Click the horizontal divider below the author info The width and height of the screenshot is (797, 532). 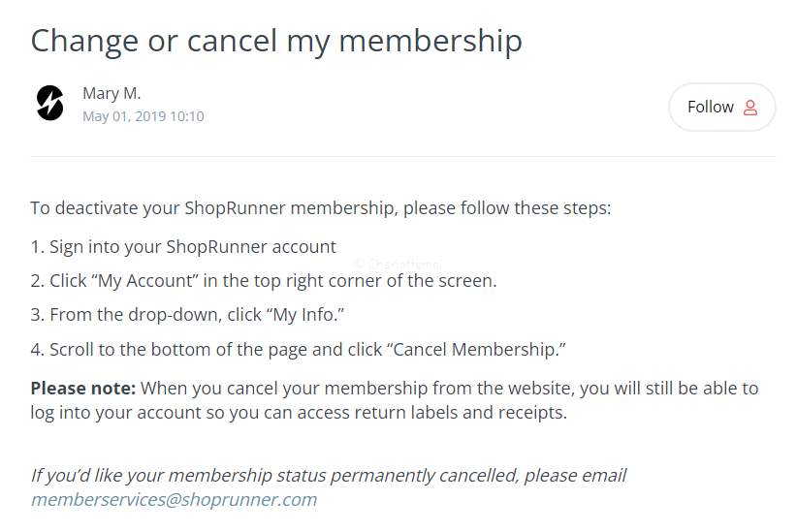403,157
